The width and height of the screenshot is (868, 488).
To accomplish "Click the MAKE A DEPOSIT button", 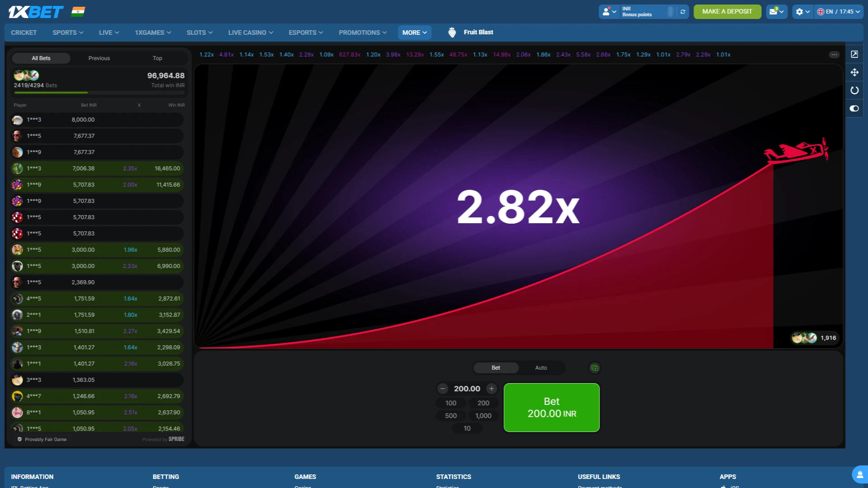I will click(727, 11).
